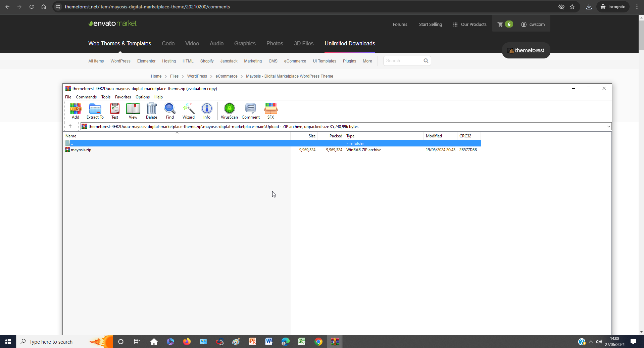Open the Windows Start menu

point(8,342)
